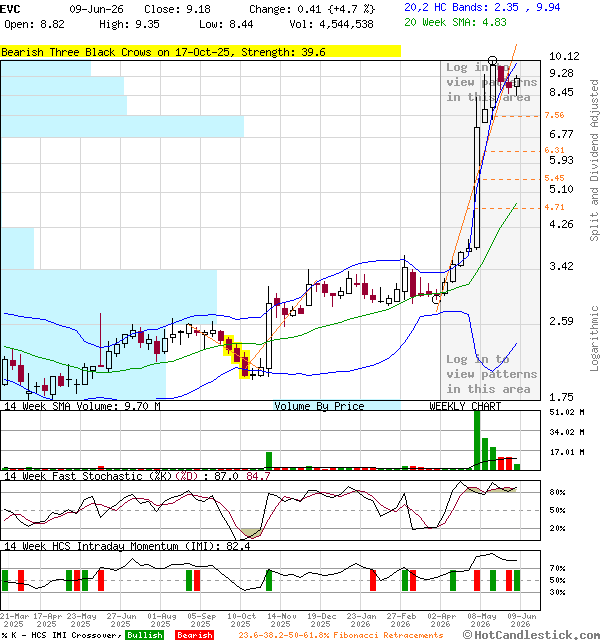Click the Low: 8.44 value
Screen dimensions: 600x640
pos(226,24)
